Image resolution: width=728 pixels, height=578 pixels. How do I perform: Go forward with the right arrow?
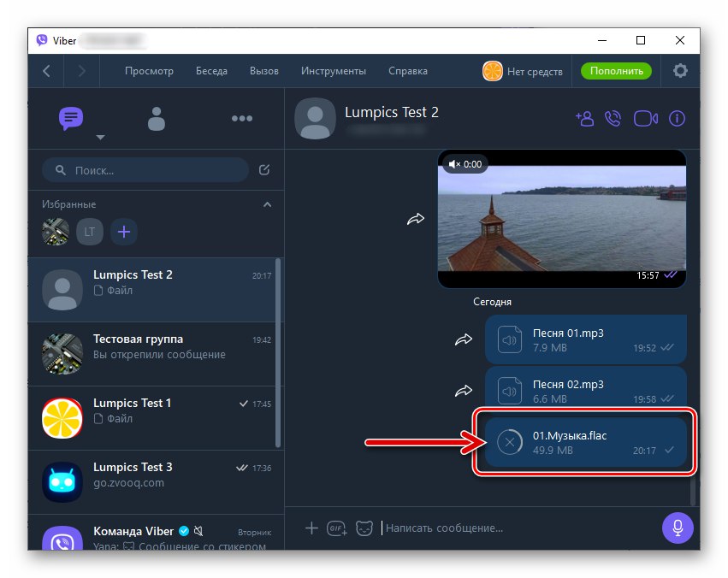point(82,71)
